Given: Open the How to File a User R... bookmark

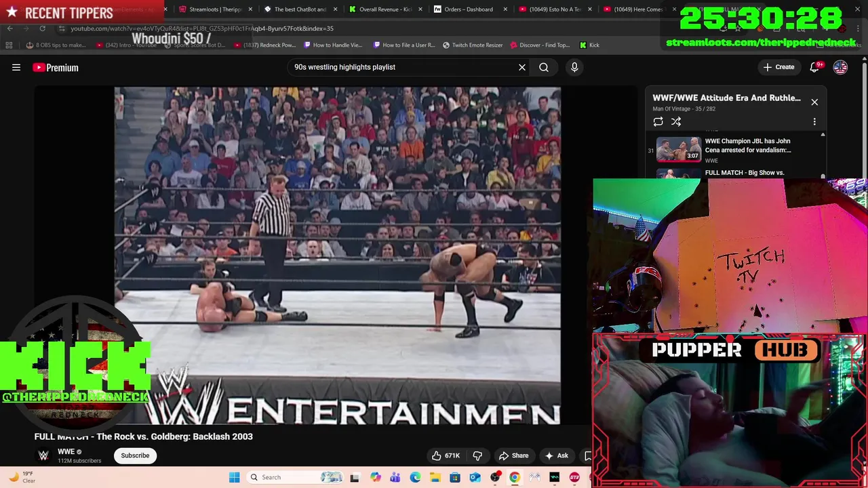Looking at the screenshot, I should (x=403, y=45).
